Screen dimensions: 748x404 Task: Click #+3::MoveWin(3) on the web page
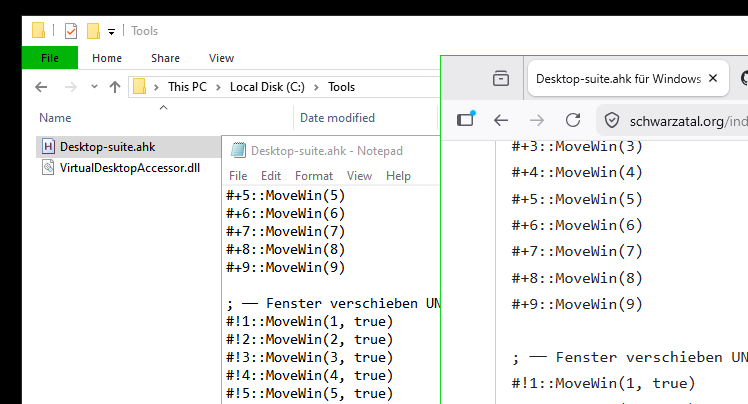(x=577, y=146)
